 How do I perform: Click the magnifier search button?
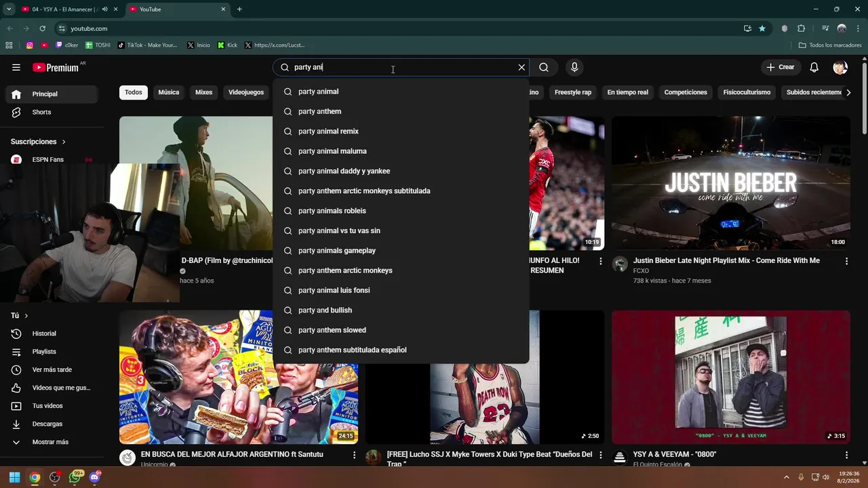point(544,67)
